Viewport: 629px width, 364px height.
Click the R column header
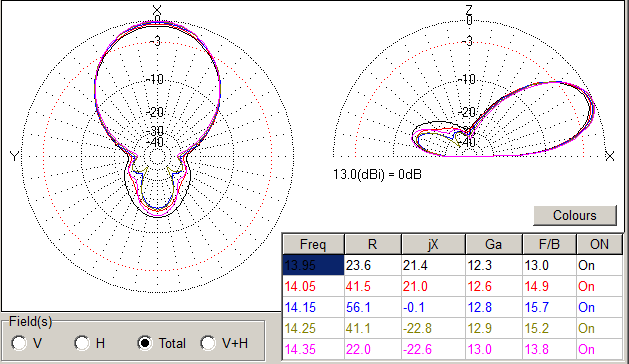pos(373,244)
